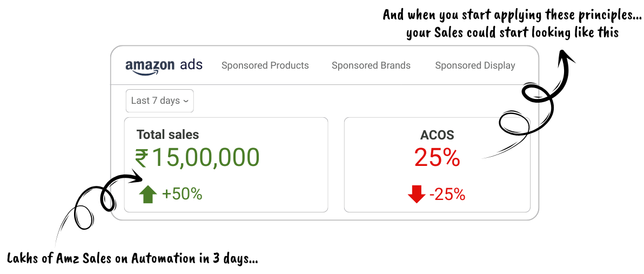Click the Lakhs of Amz Sales caption

132,258
